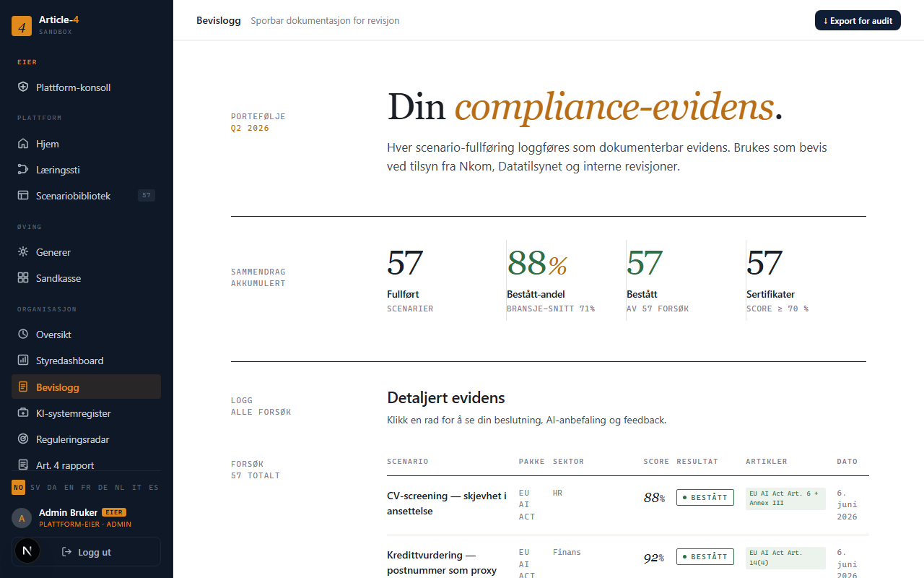The width and height of the screenshot is (924, 578).
Task: Switch language to SV
Action: click(x=35, y=488)
